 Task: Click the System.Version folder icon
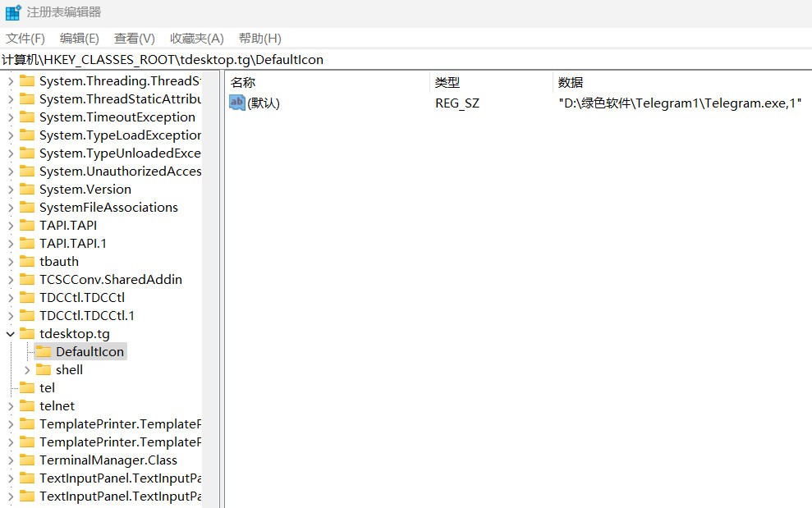point(27,189)
